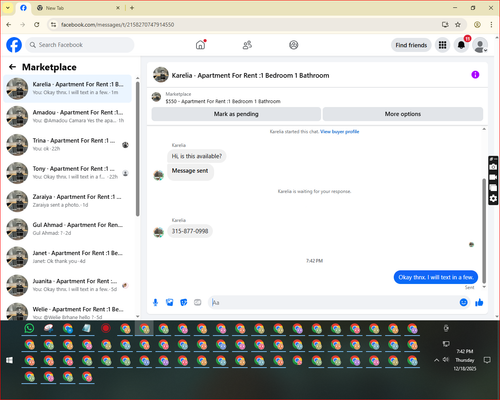Open the Groups icon in top navigation
Screen dimensions: 500x400
click(x=293, y=45)
